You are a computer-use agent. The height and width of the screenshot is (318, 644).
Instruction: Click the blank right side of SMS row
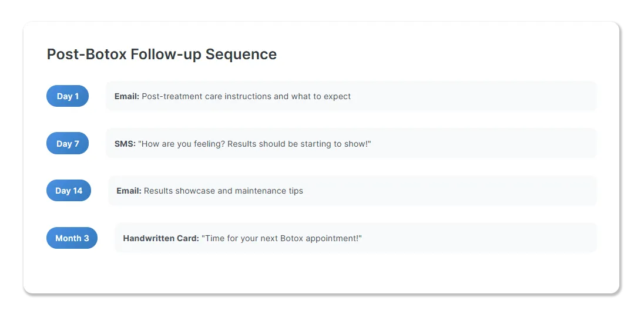(x=482, y=143)
